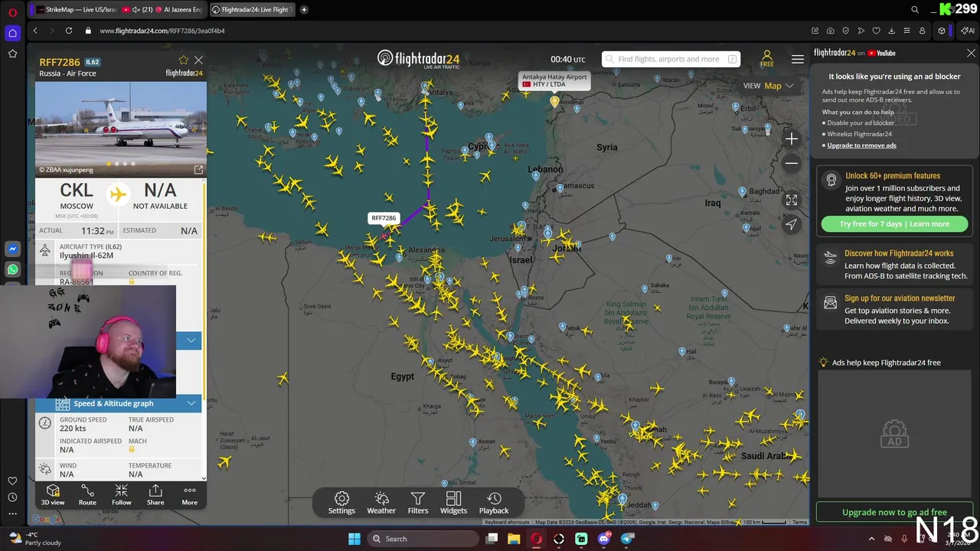Reload the page
Viewport: 980px width, 551px height.
(69, 31)
